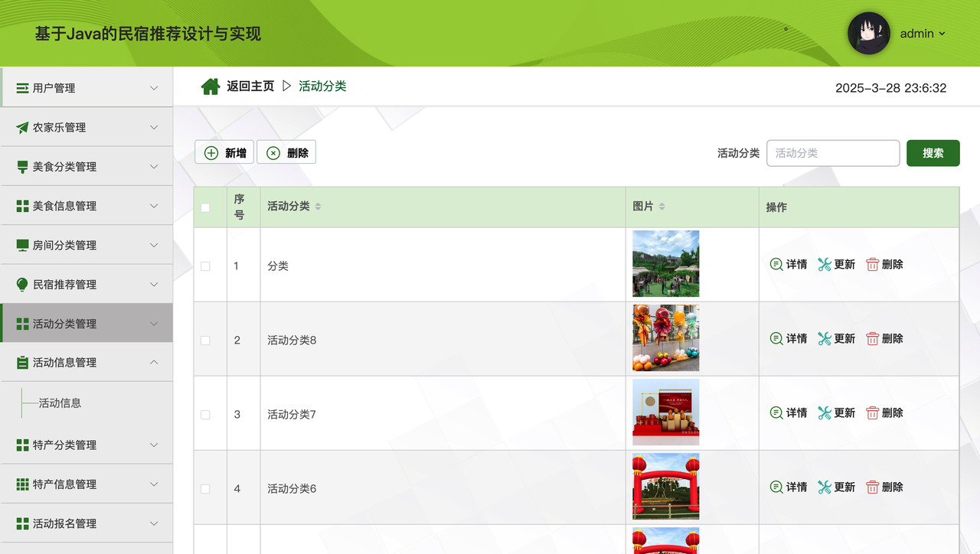Image resolution: width=980 pixels, height=554 pixels.
Task: Select 特产信息管理 menu label
Action: point(64,484)
